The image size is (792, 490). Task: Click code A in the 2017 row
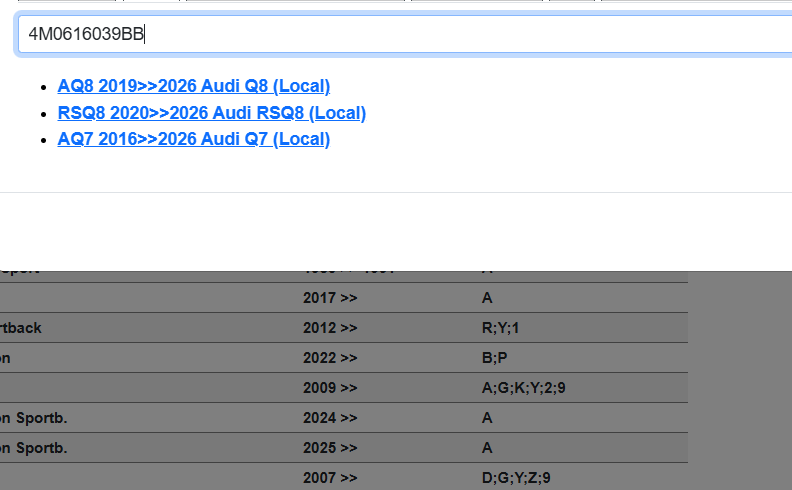point(487,298)
